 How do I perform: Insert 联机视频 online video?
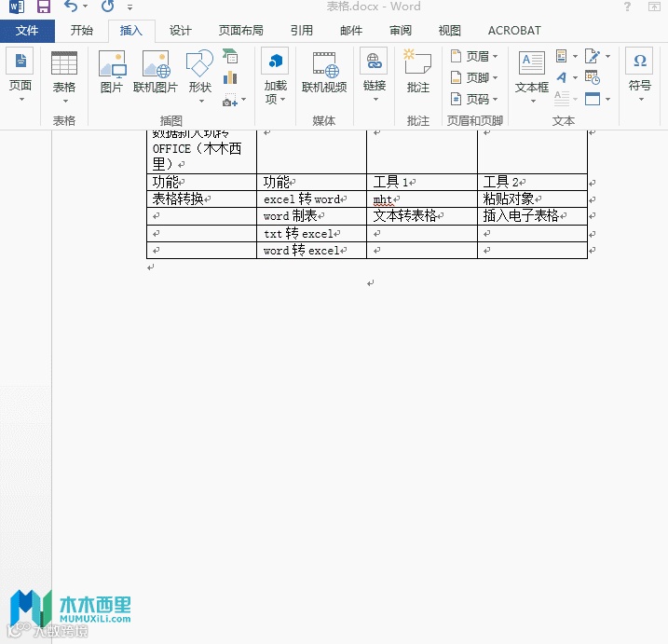pyautogui.click(x=324, y=72)
